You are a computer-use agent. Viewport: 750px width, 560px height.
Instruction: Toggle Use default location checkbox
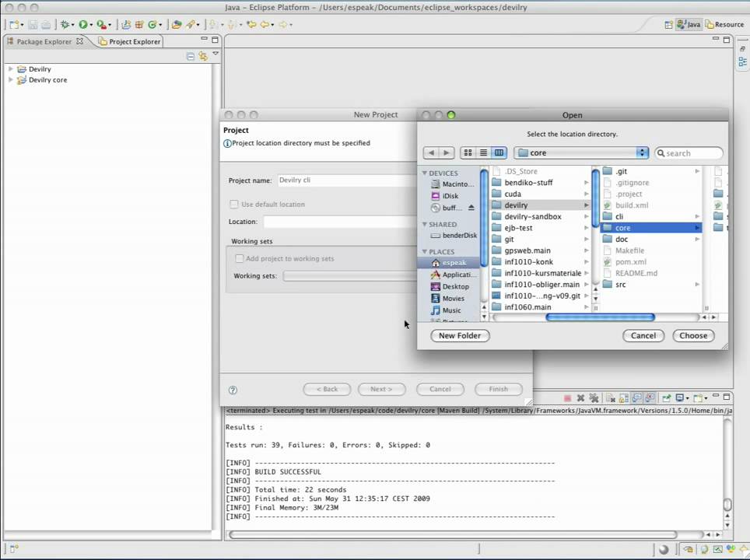click(x=234, y=205)
